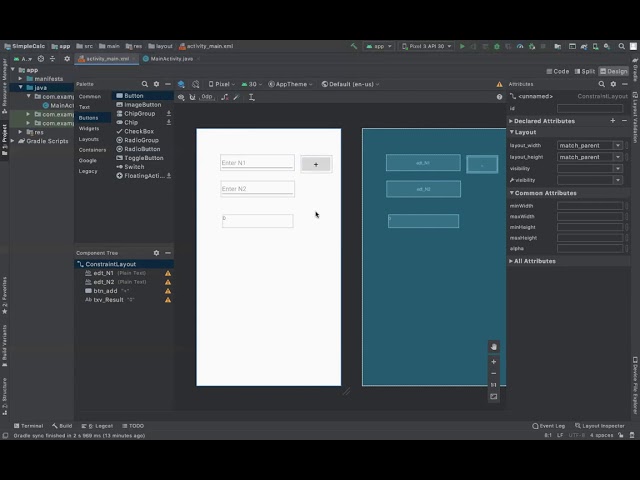Open Search Everywhere magnifier in top toolbar
Image resolution: width=640 pixels, height=480 pixels.
click(622, 47)
